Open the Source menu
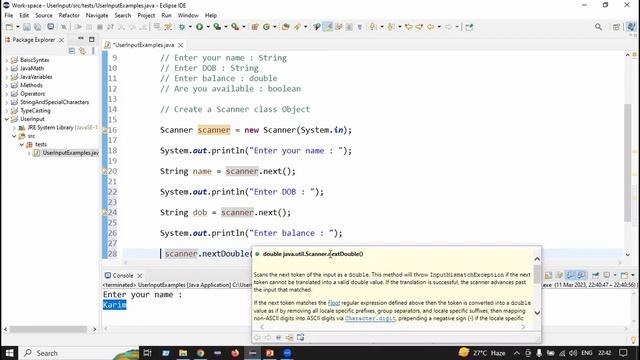 pos(44,16)
